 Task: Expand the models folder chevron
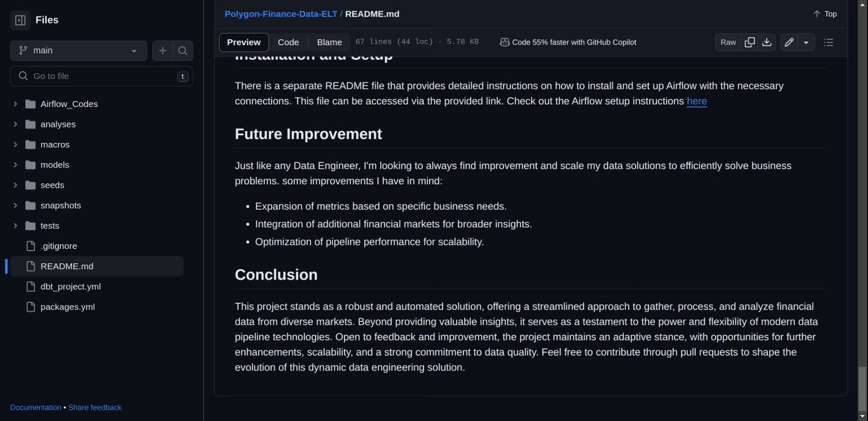point(15,165)
